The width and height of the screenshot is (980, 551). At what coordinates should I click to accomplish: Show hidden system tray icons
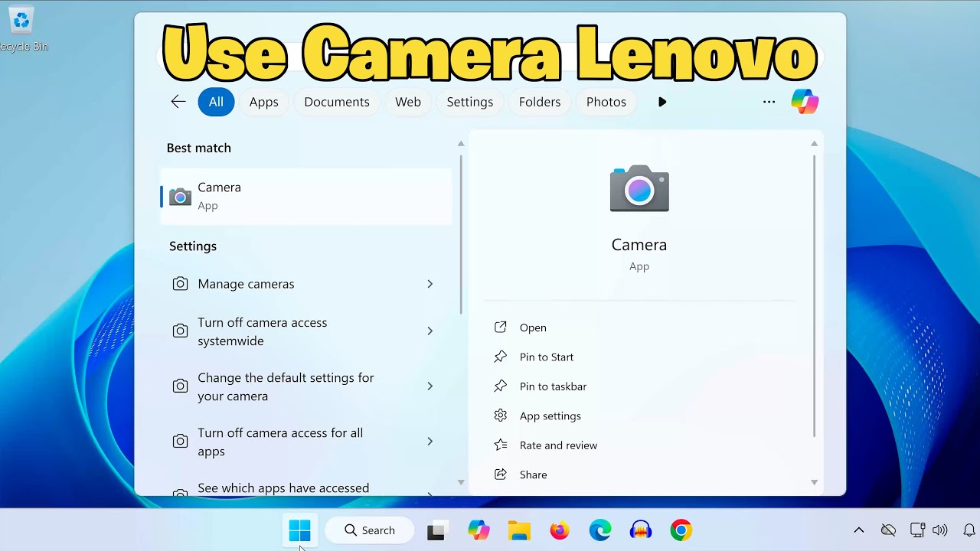click(x=859, y=530)
